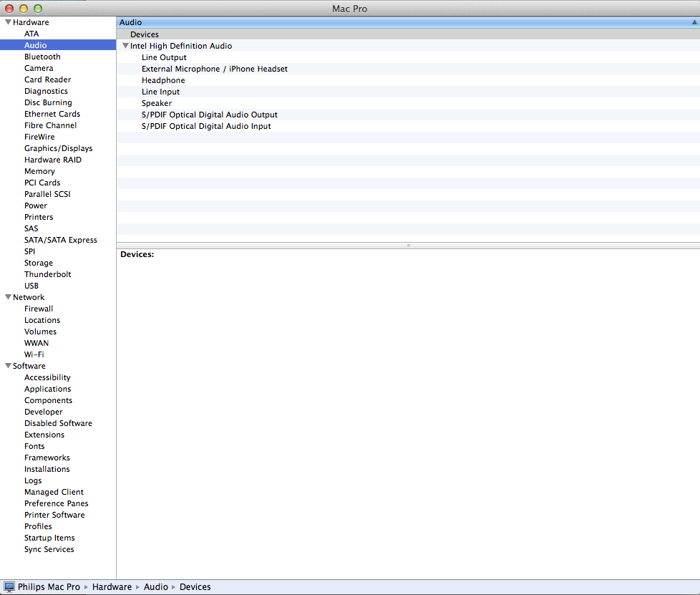This screenshot has height=595, width=700.
Task: Select Speaker device row
Action: click(408, 103)
